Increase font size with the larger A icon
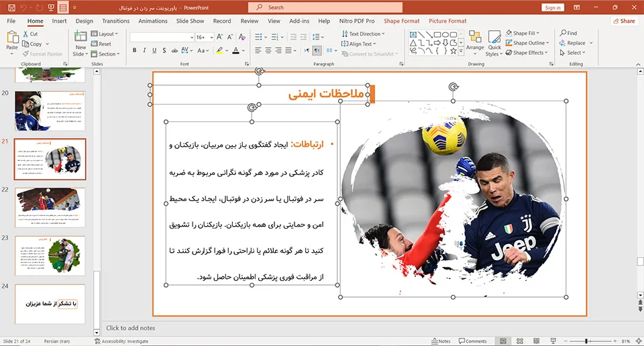 tap(220, 37)
